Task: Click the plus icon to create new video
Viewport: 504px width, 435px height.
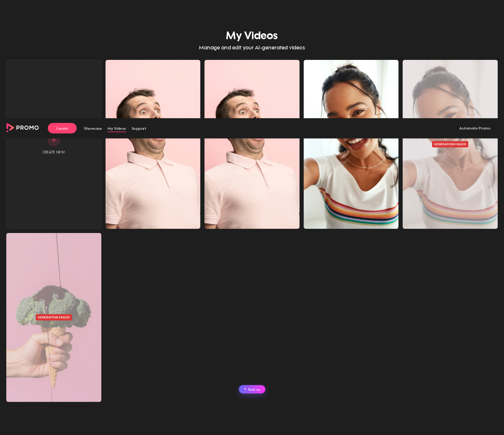Action: (54, 141)
